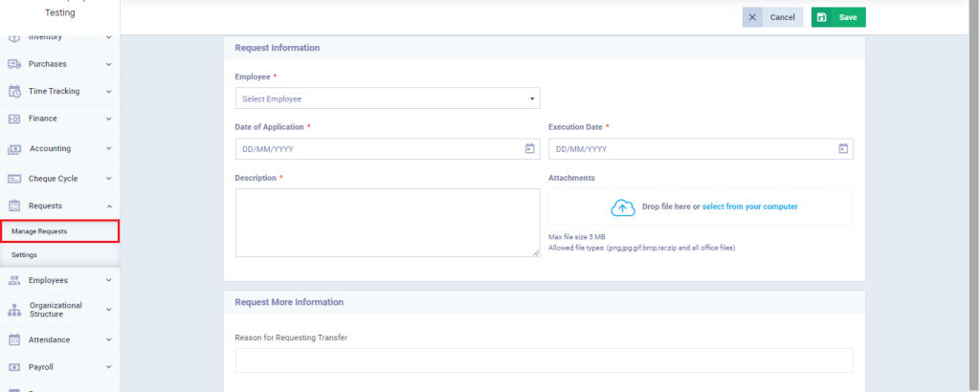Click the Inventory icon in sidebar

(14, 37)
